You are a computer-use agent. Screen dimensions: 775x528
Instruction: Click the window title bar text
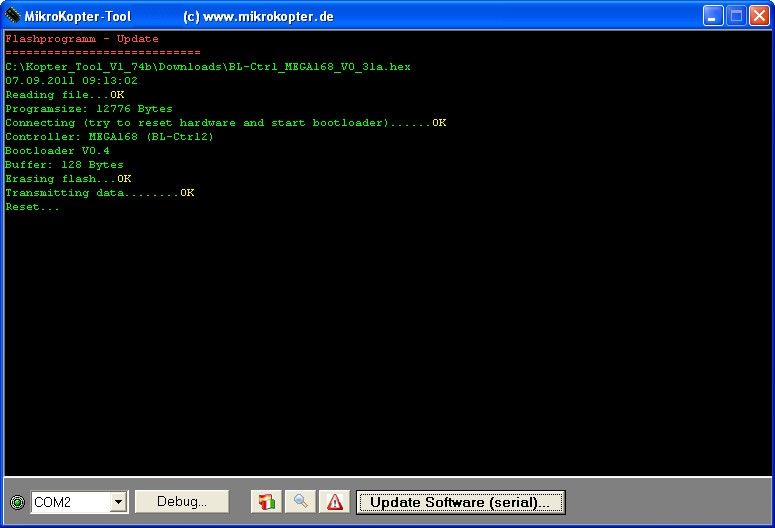(78, 17)
